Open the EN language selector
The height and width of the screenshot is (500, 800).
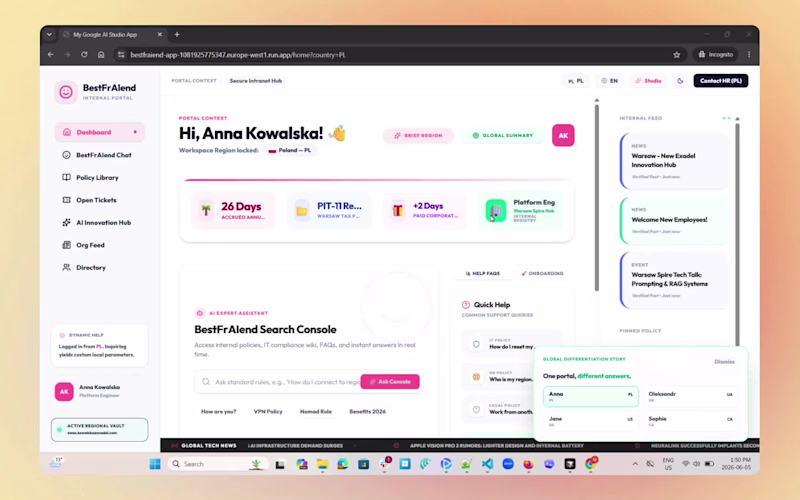[x=609, y=81]
